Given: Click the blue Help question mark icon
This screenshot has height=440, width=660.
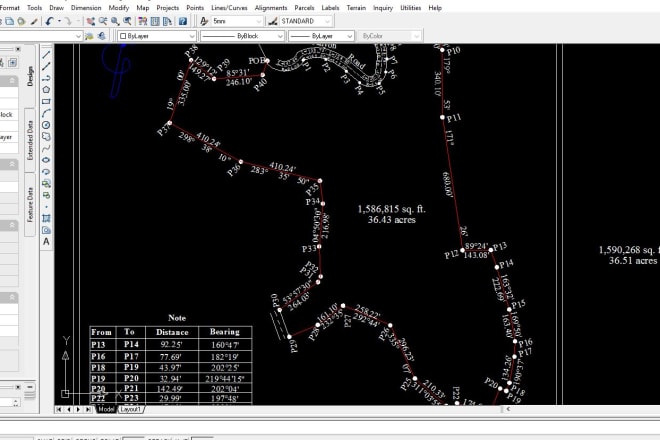Looking at the screenshot, I should (x=183, y=21).
